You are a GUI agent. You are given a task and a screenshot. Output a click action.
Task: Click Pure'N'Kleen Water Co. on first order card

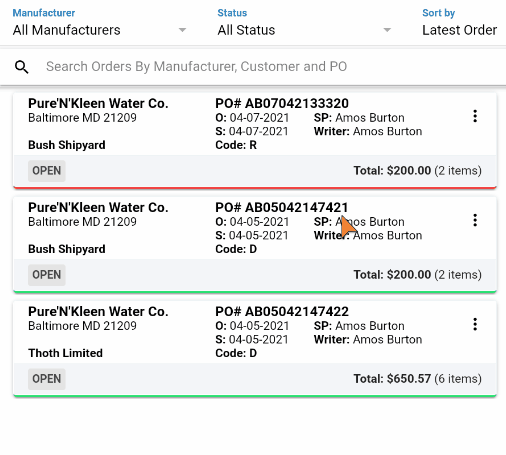pyautogui.click(x=98, y=103)
